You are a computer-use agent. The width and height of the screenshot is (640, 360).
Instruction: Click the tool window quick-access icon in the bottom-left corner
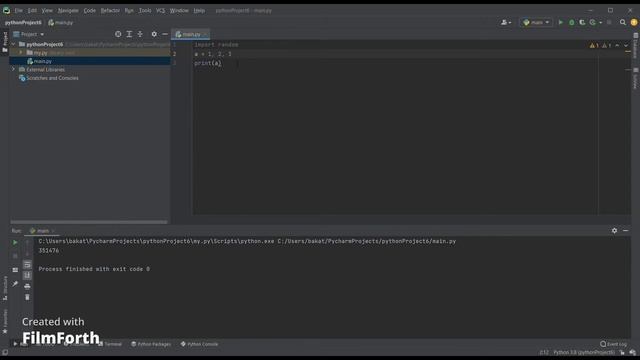click(x=5, y=352)
